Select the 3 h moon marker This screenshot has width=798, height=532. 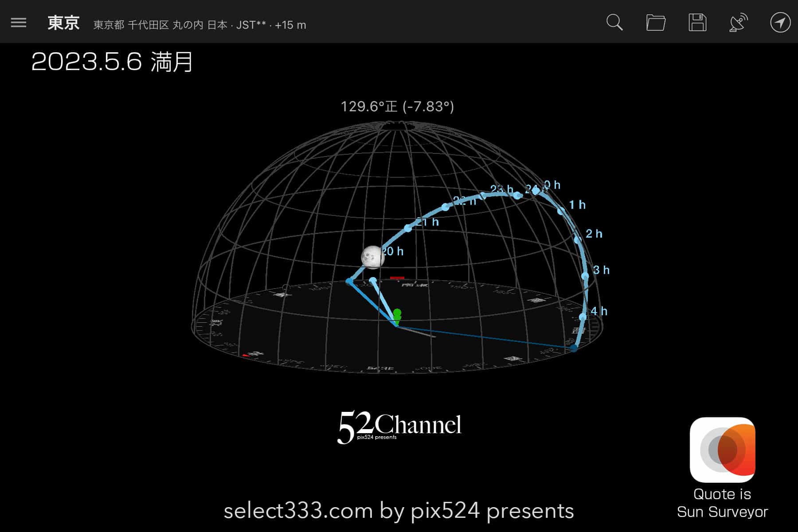(585, 276)
